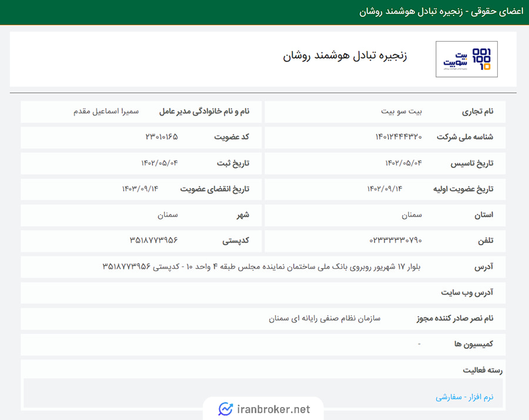The image size is (529, 420).
Task: Click the نام نصر صادر کننده مجوز label
Action: (455, 318)
